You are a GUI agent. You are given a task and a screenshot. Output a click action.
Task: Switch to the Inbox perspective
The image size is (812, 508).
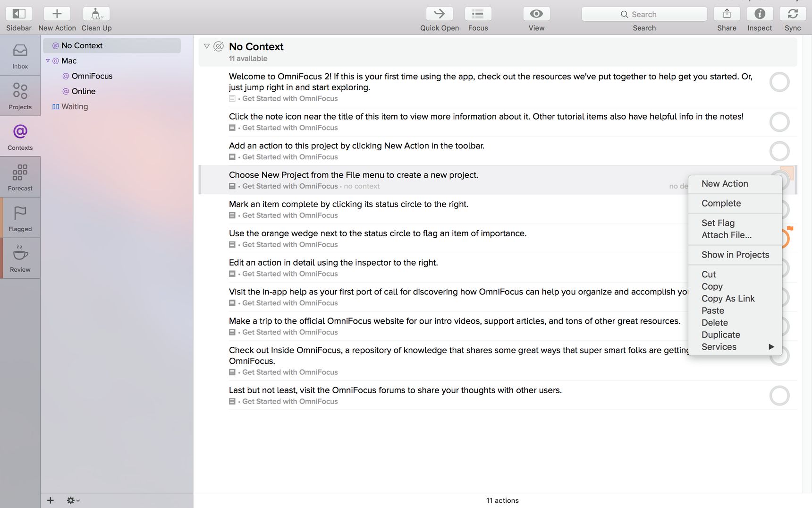click(x=20, y=56)
